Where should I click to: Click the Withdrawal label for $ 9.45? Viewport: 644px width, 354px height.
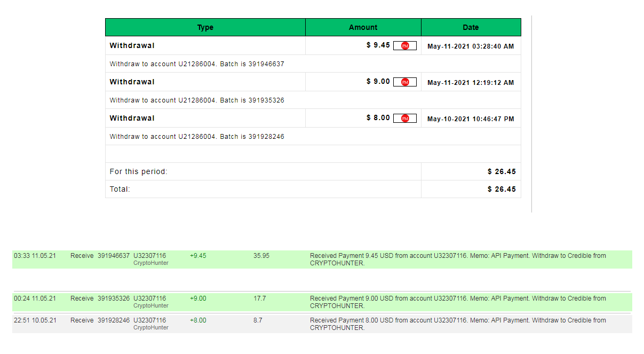[132, 45]
